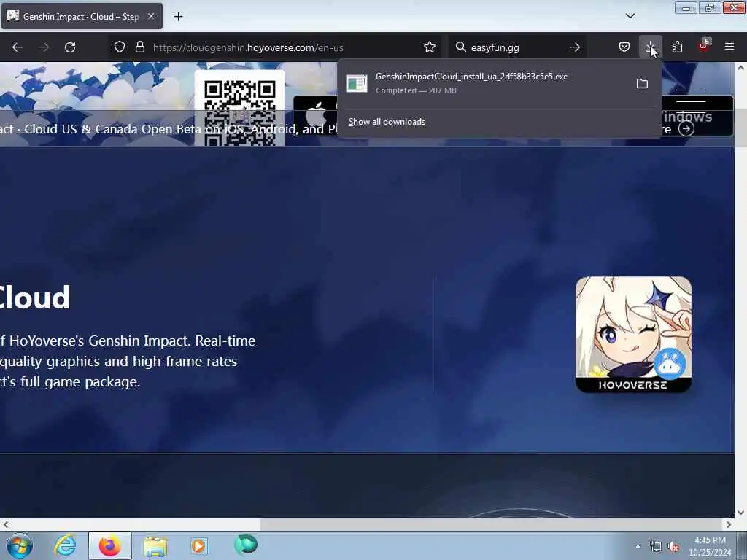Click the network tray icon
The height and width of the screenshot is (560, 747).
[656, 547]
